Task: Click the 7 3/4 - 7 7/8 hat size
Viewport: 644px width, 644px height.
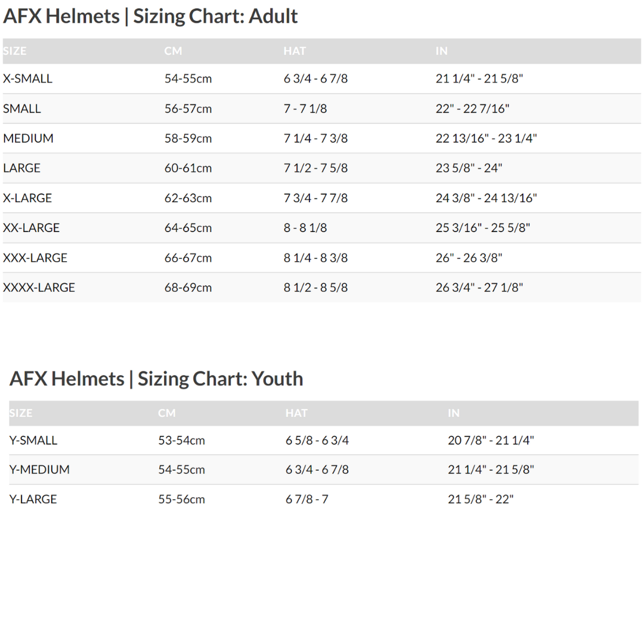Action: (x=315, y=198)
